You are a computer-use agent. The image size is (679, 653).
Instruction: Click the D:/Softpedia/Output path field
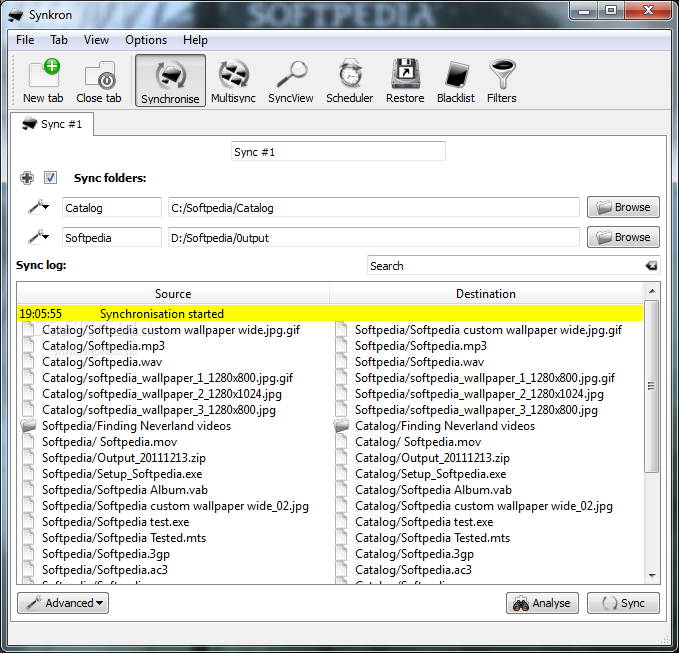pyautogui.click(x=374, y=237)
